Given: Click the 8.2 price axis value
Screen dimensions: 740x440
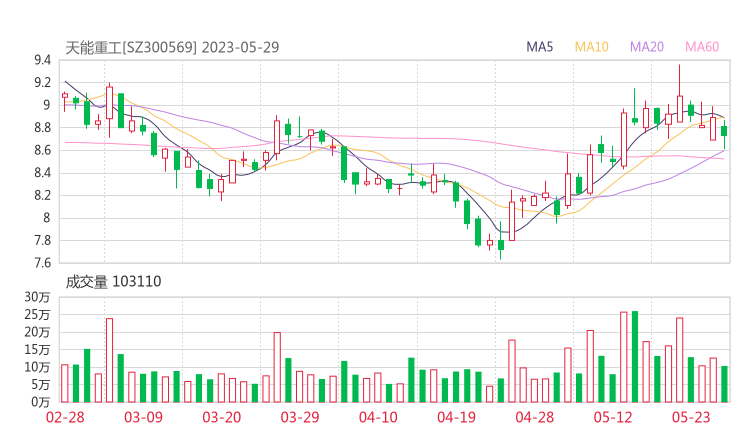Looking at the screenshot, I should point(42,195).
